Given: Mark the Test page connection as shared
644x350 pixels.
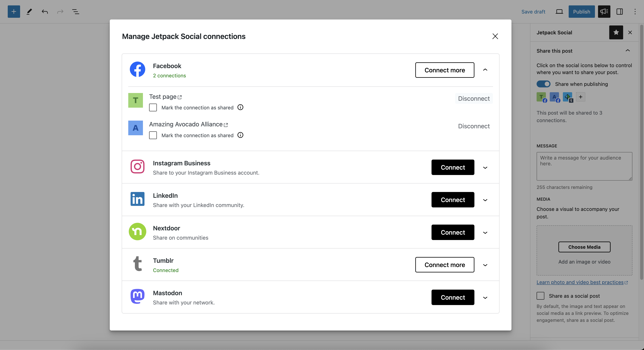Looking at the screenshot, I should 153,108.
